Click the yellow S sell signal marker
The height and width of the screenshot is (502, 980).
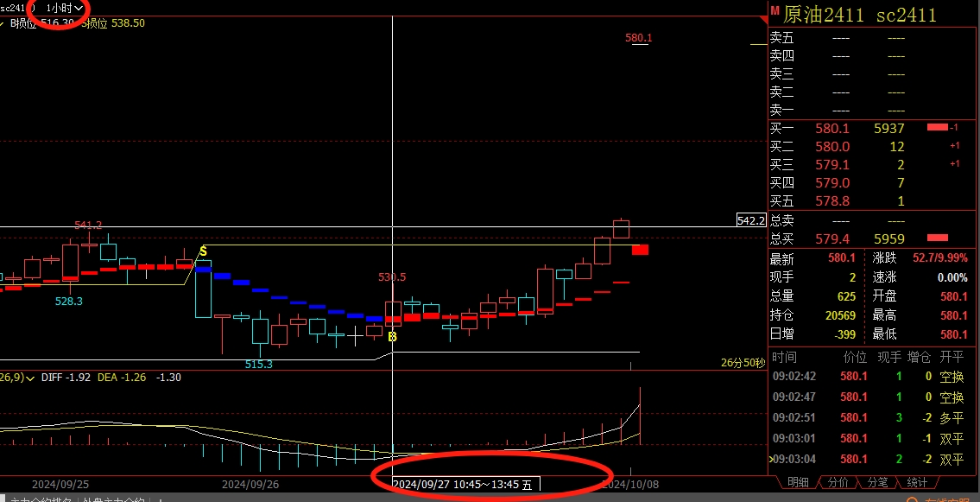tap(203, 251)
